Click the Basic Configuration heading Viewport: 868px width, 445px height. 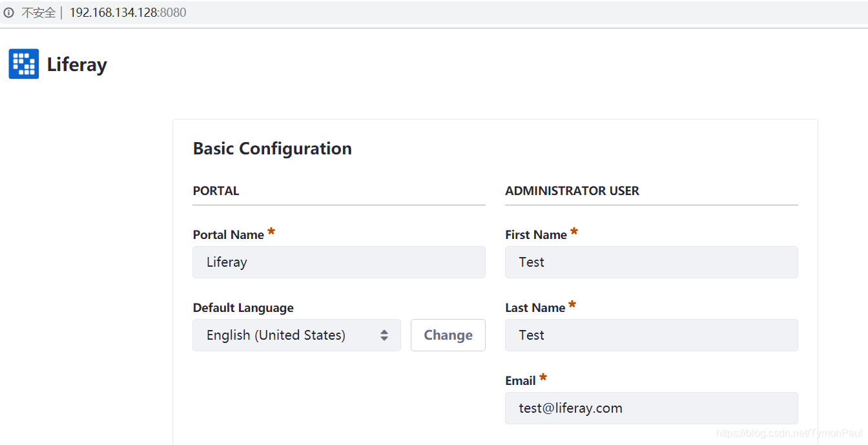click(272, 149)
